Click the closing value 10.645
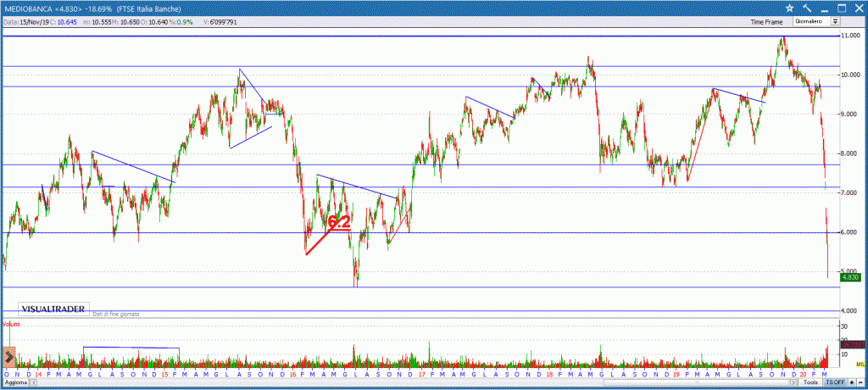Viewport: 868px width, 390px height. [x=65, y=21]
